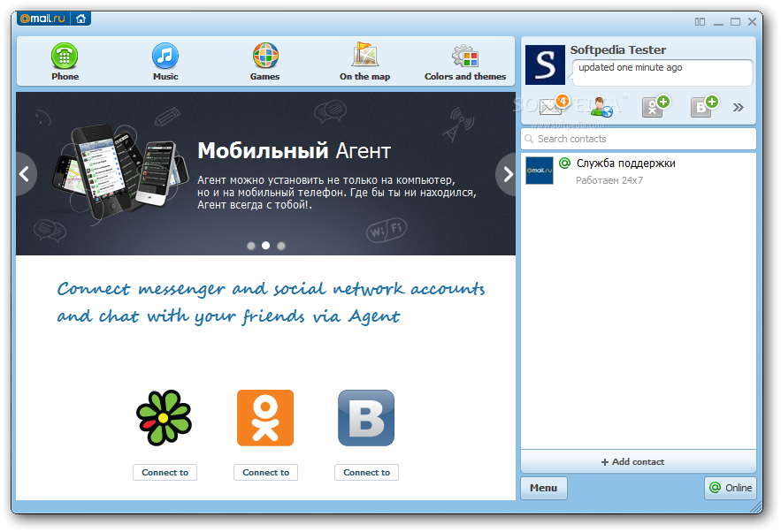Expand more services double chevron
Screen dimensions: 781x532
click(739, 107)
